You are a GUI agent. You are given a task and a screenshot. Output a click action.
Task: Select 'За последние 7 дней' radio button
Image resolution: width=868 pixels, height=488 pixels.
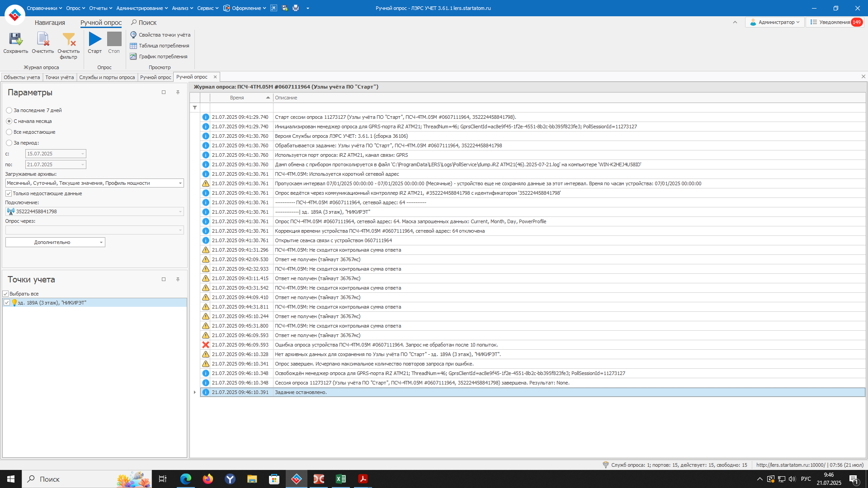(9, 110)
